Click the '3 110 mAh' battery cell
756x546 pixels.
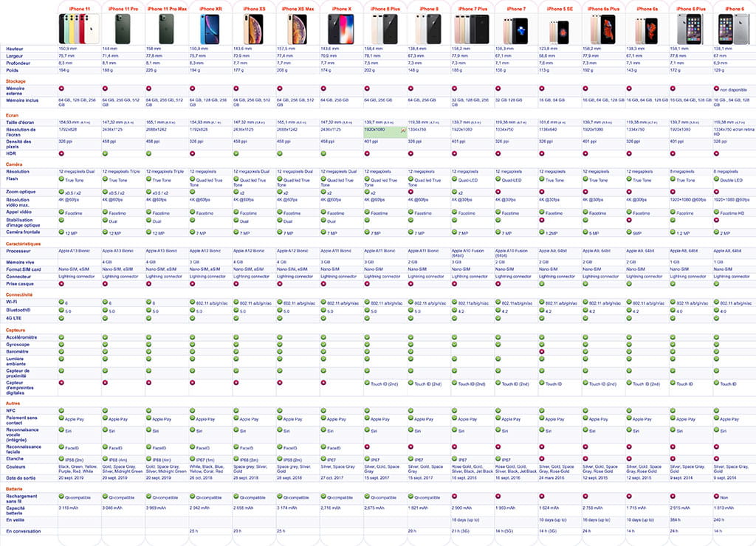[70, 508]
